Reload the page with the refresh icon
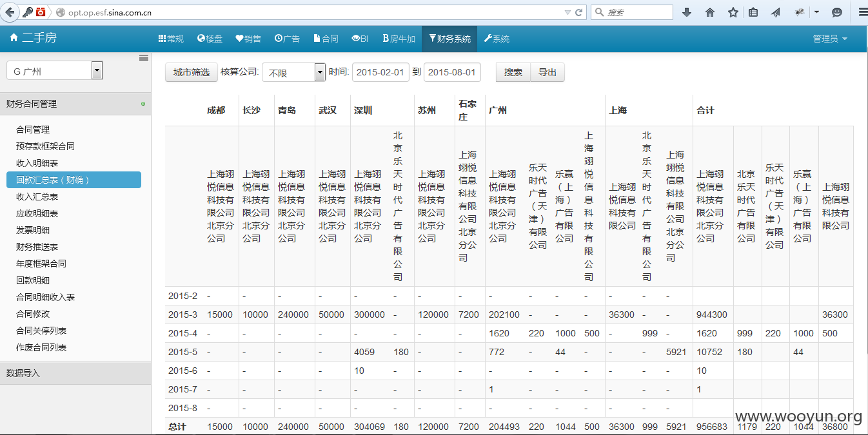The width and height of the screenshot is (868, 435). coord(579,12)
